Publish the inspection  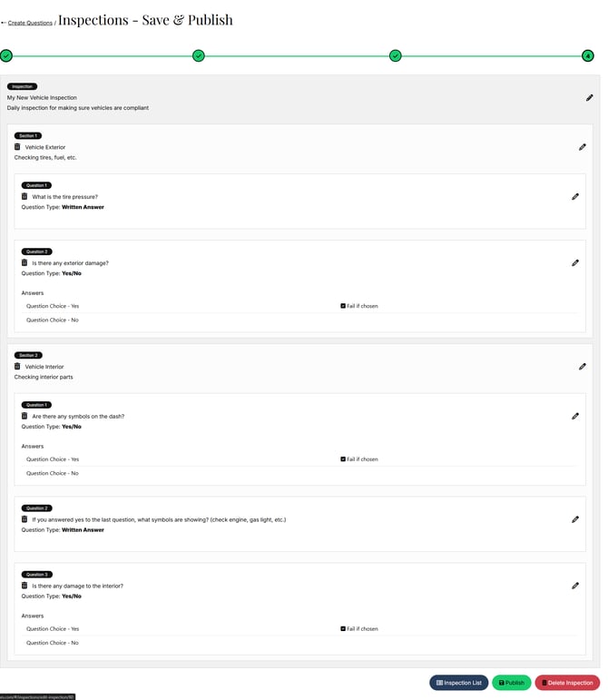(512, 683)
